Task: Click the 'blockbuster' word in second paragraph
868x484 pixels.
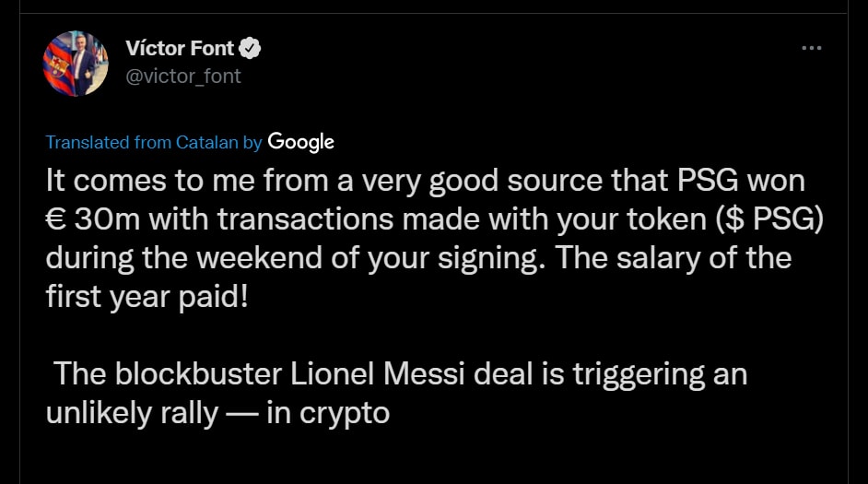Action: click(198, 373)
